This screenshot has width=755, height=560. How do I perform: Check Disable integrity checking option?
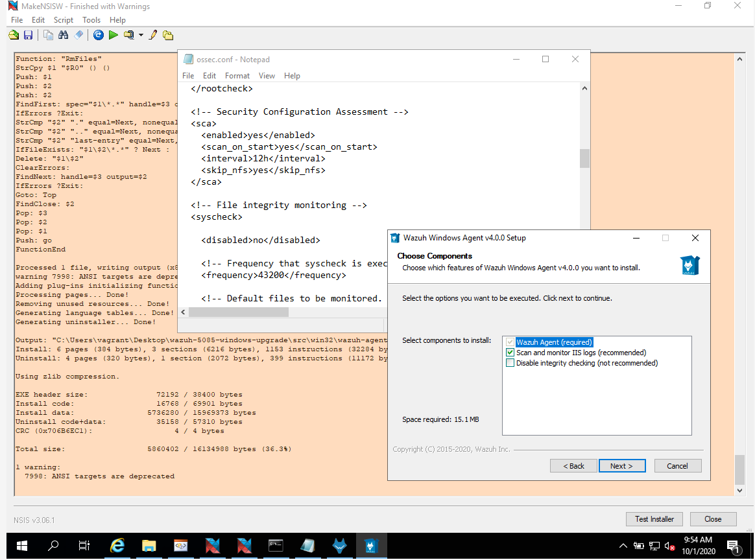point(510,363)
